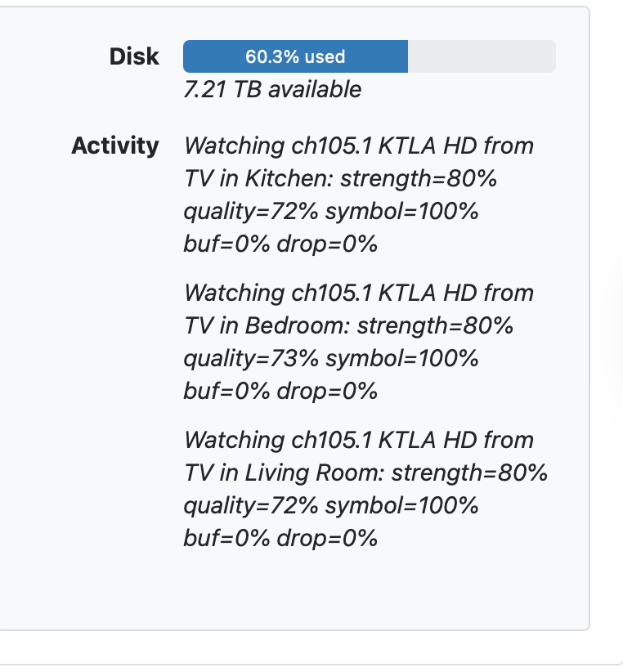The image size is (623, 672).
Task: Select the quality=73% value for Bedroom
Action: [251, 359]
